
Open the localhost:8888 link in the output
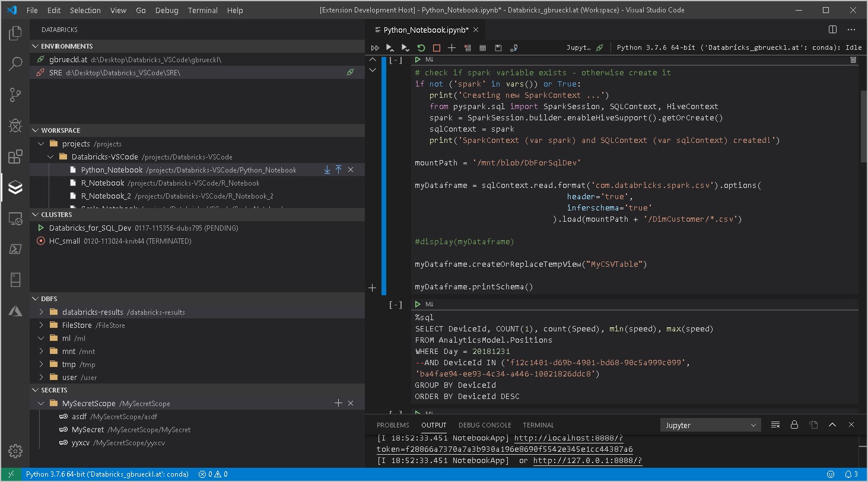pyautogui.click(x=568, y=438)
